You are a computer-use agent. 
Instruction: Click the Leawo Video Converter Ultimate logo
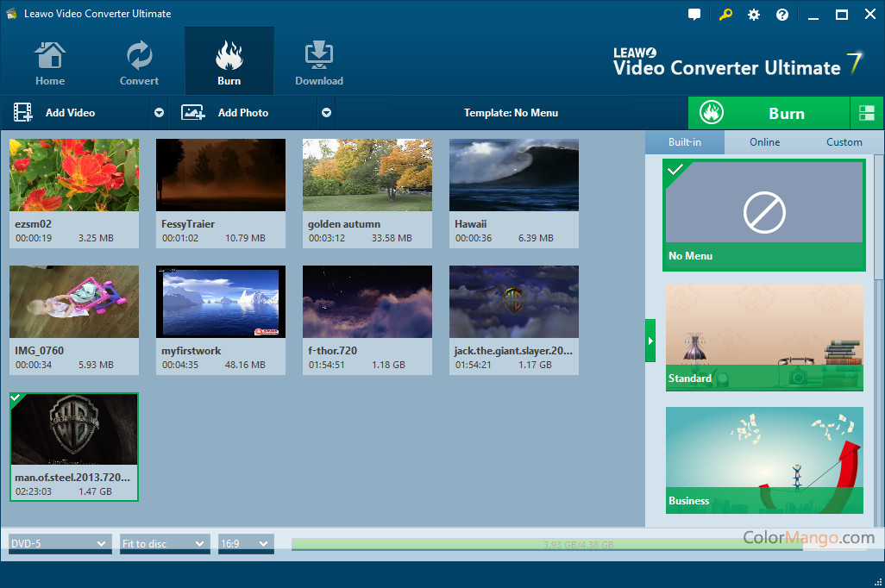(x=737, y=63)
